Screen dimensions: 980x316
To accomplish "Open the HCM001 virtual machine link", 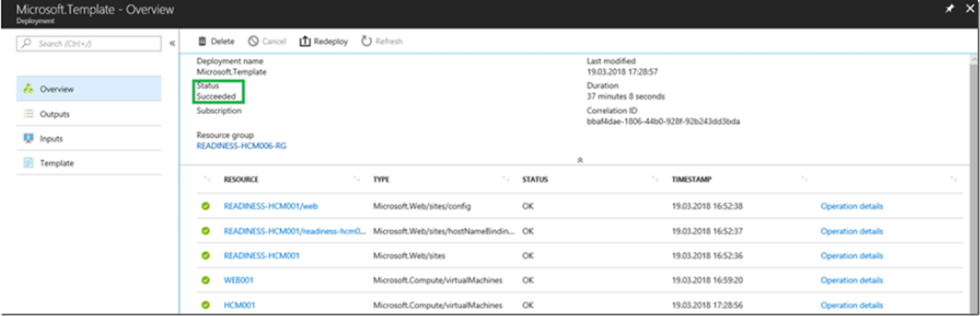I will pos(239,305).
